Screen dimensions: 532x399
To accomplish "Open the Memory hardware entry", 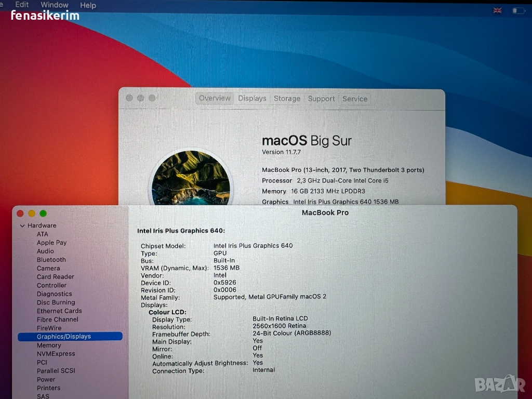I will (x=49, y=345).
